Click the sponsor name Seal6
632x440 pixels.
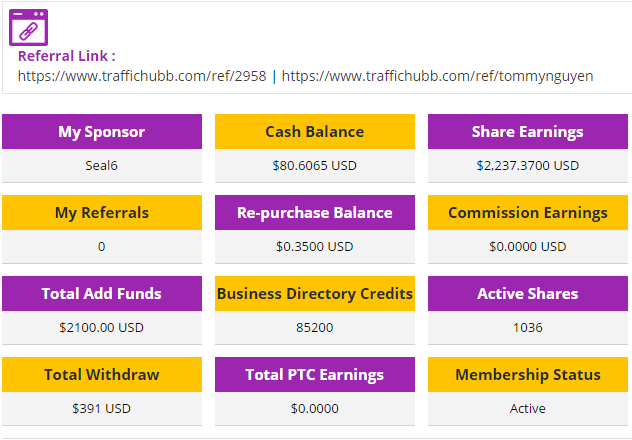[102, 166]
